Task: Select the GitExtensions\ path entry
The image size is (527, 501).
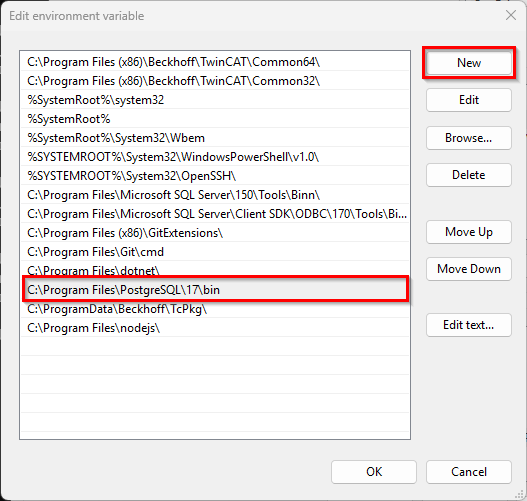Action: (x=215, y=233)
